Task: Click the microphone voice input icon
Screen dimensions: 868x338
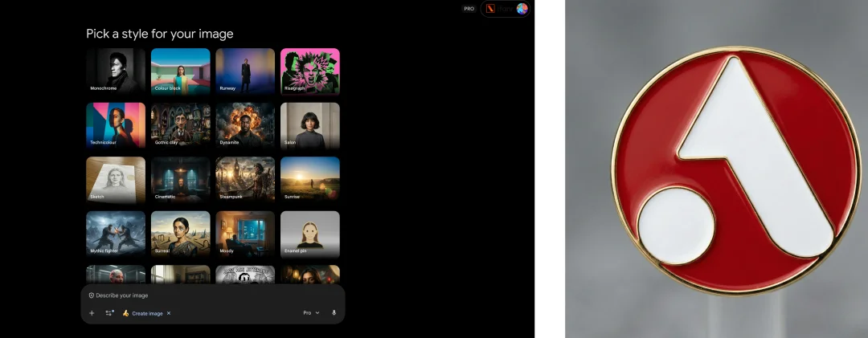Action: point(334,313)
